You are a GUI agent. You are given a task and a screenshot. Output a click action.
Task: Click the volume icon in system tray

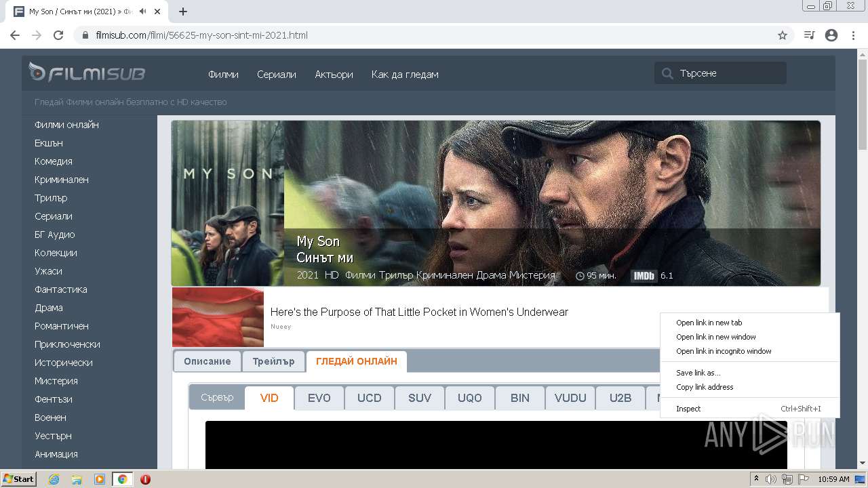click(x=771, y=479)
